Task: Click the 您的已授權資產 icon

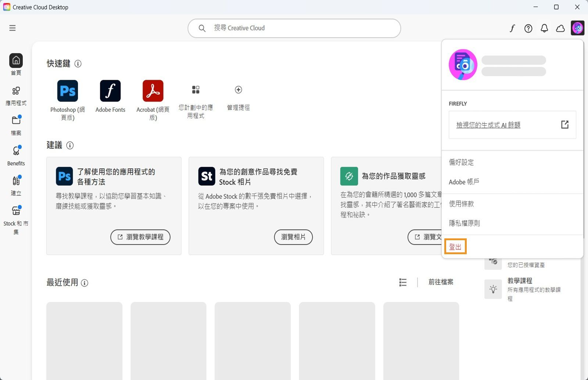Action: coord(493,263)
